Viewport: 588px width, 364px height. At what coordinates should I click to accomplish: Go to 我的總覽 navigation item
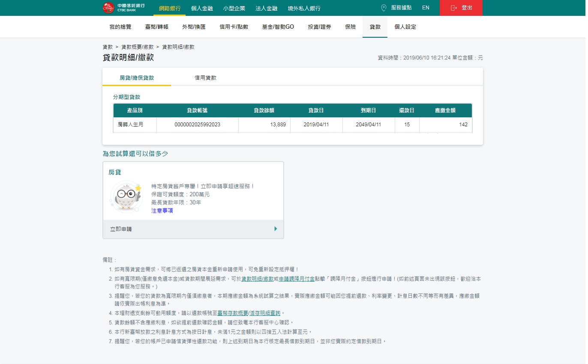pyautogui.click(x=120, y=27)
